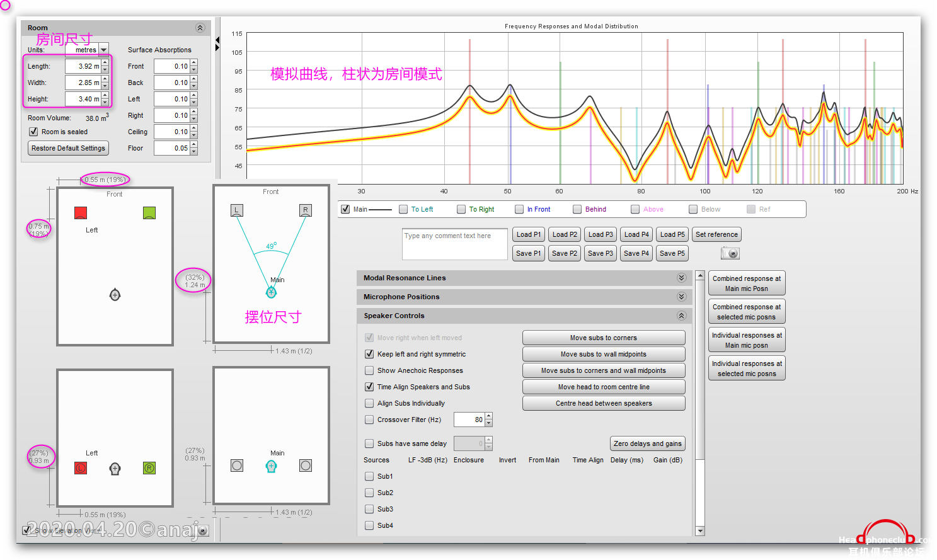Screen dimensions: 937x560
Task: Click Set reference button
Action: [x=716, y=234]
